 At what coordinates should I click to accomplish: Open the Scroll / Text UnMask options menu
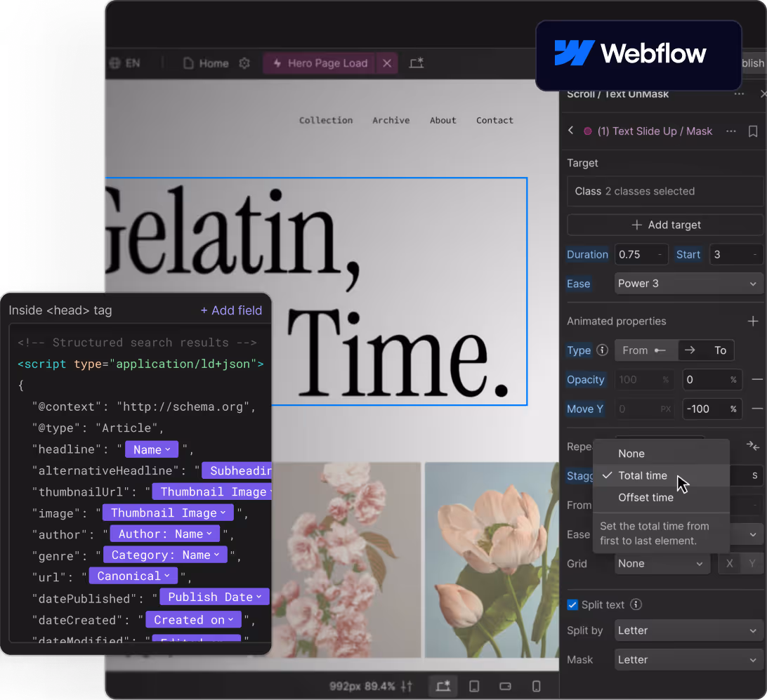pos(739,94)
